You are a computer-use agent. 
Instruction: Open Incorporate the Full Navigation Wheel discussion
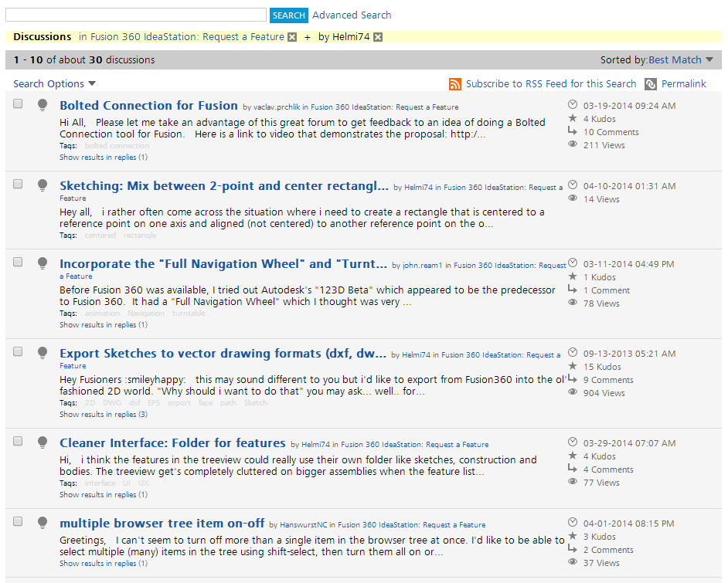coord(223,264)
